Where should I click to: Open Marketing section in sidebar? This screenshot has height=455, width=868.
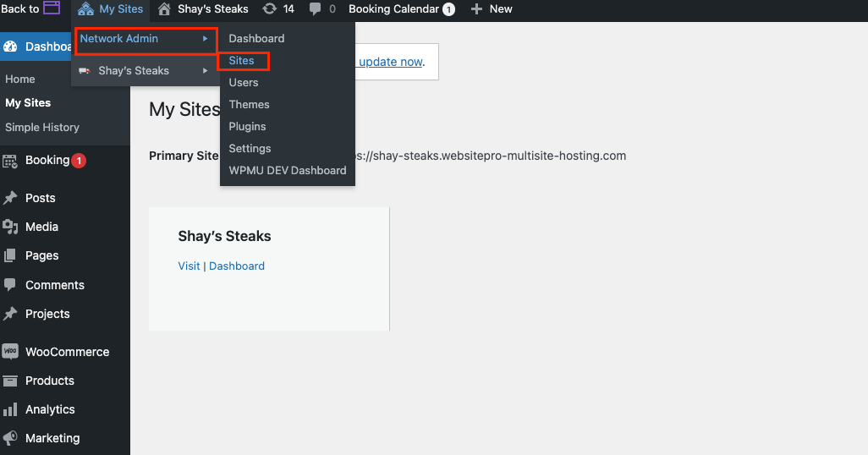[52, 438]
